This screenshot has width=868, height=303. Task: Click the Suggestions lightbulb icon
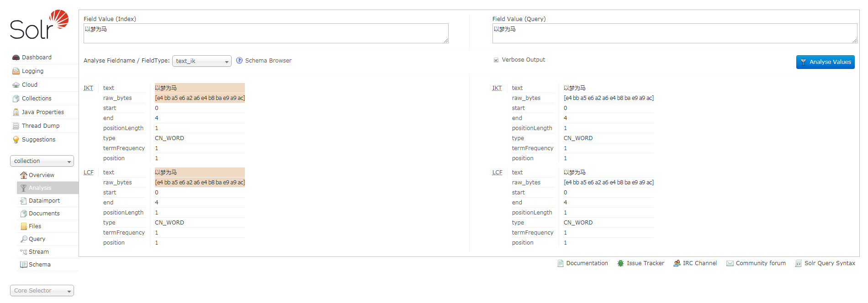[16, 140]
